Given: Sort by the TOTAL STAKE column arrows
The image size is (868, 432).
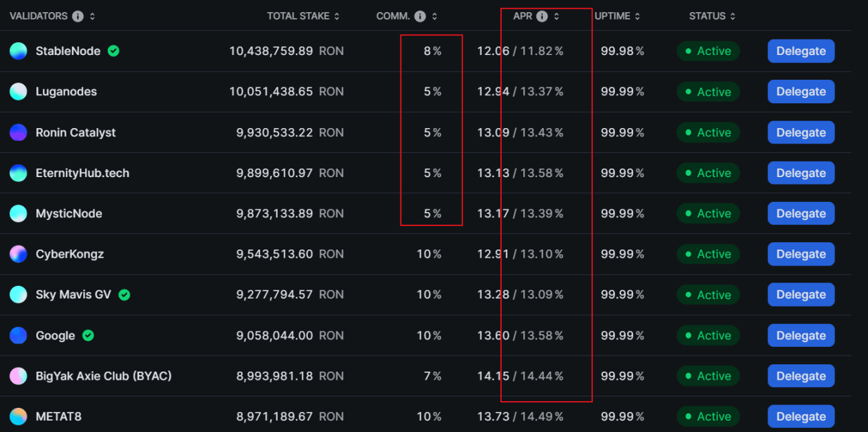Looking at the screenshot, I should click(337, 16).
